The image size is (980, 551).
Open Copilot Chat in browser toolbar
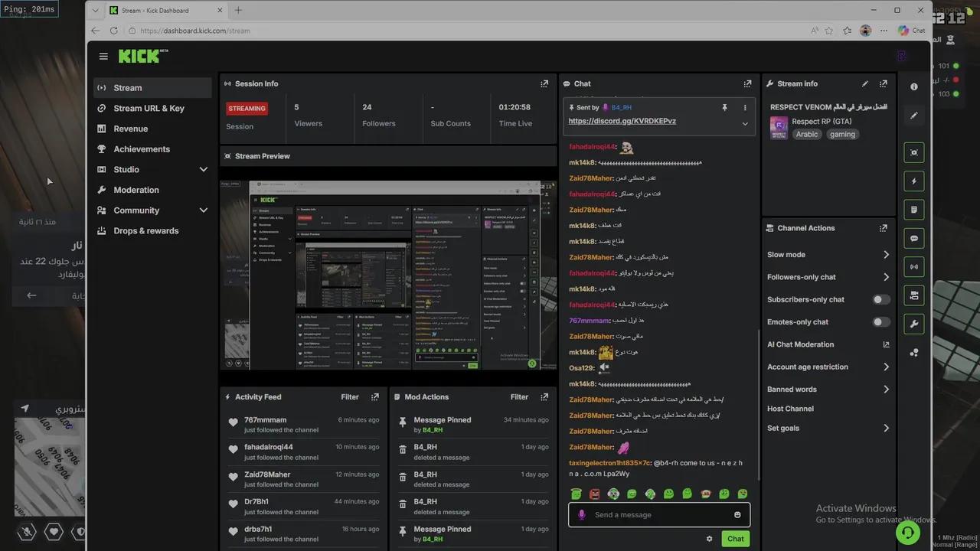pos(912,31)
